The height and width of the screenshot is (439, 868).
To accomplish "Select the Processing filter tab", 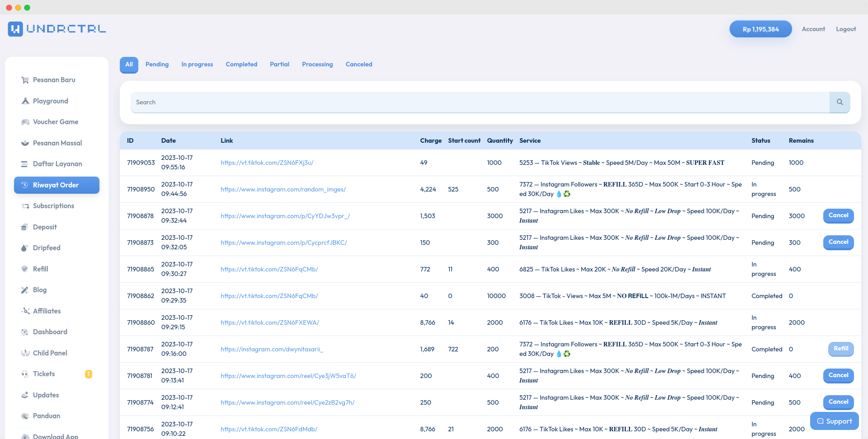I will (317, 64).
